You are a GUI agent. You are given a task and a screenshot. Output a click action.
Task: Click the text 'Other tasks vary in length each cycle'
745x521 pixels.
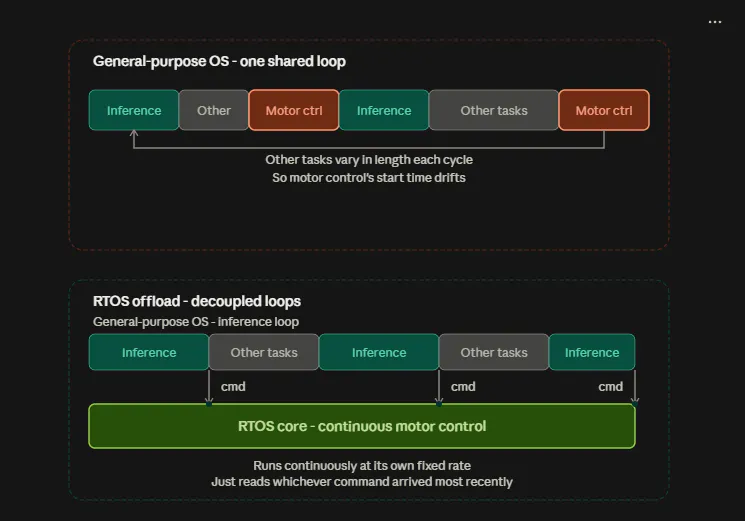(369, 160)
